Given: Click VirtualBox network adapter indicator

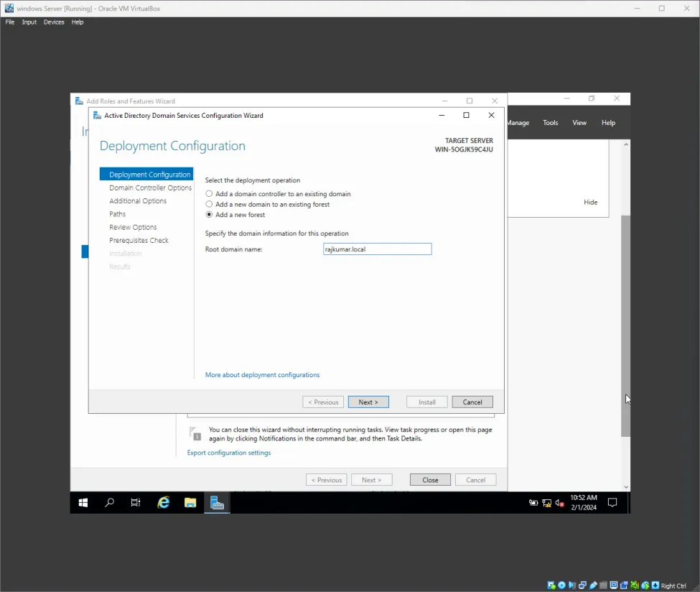Looking at the screenshot, I should point(582,586).
